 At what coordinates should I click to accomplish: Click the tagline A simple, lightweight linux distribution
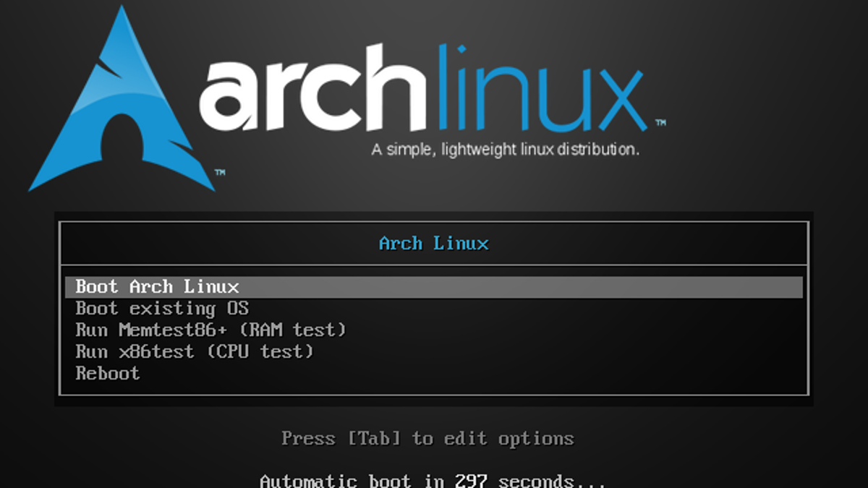pos(506,150)
